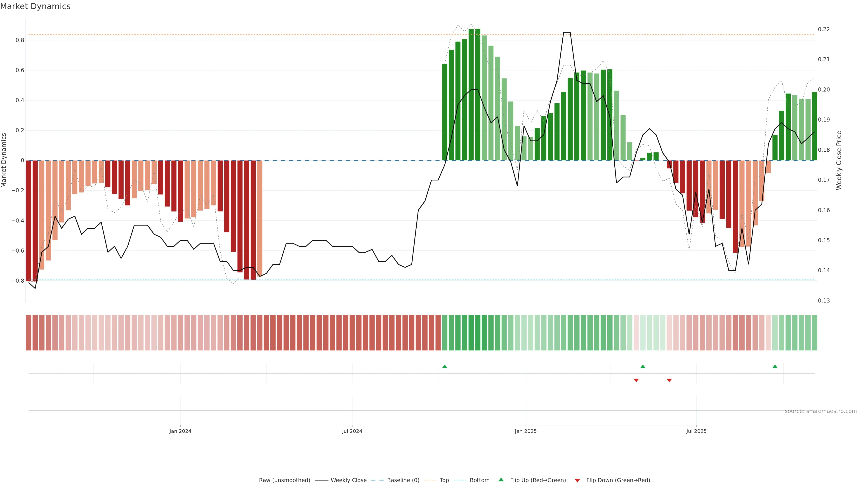Click the middle green flip-up marker on the timeline
Viewport: 868px width, 488px height.
point(643,366)
